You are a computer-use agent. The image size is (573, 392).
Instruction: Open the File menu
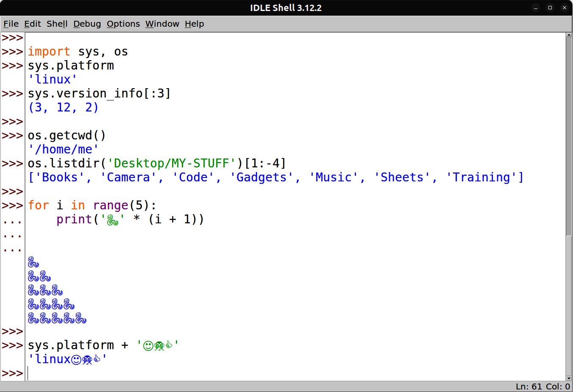pos(11,24)
